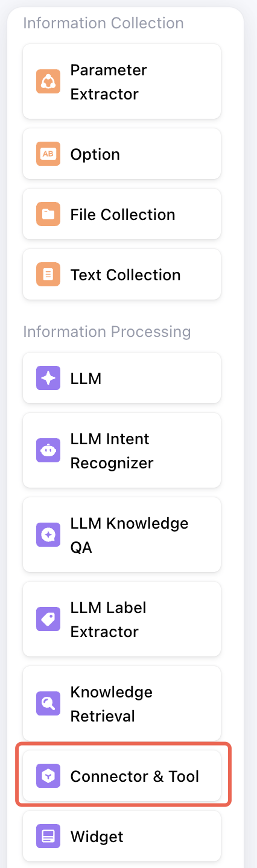Click the Text Collection document icon
The image size is (257, 868).
(x=48, y=274)
